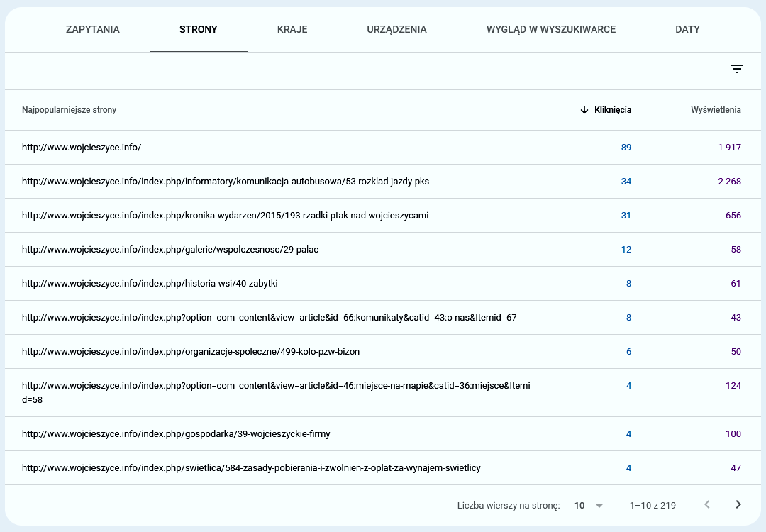Select the http://www.wojcieszyce.info/ homepage row
The image size is (766, 532).
[x=383, y=147]
